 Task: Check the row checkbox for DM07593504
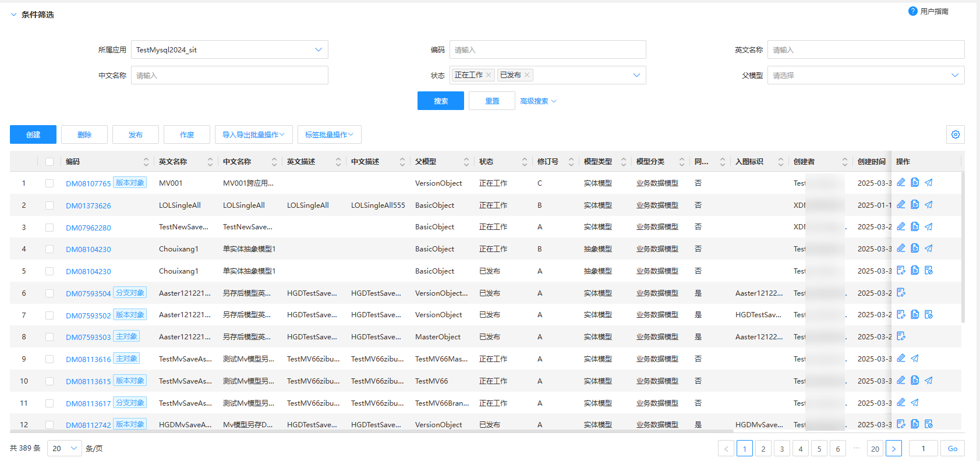[49, 293]
